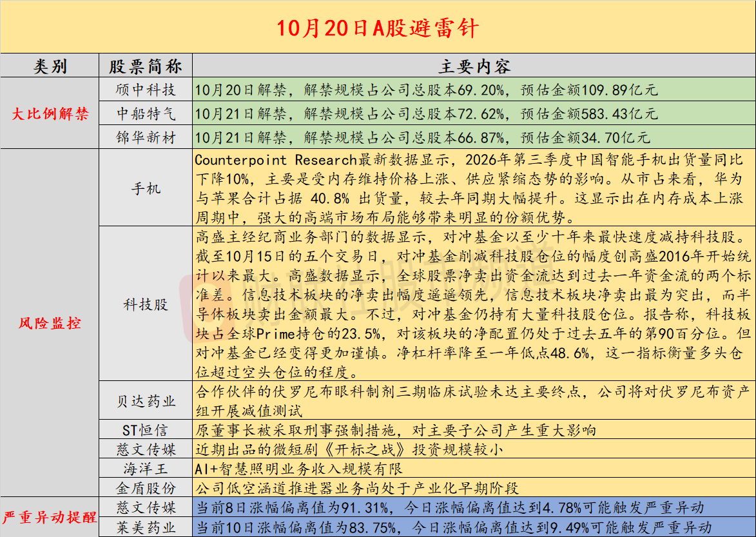Image resolution: width=756 pixels, height=537 pixels.
Task: Select the "类别" column header
Action: [x=50, y=66]
